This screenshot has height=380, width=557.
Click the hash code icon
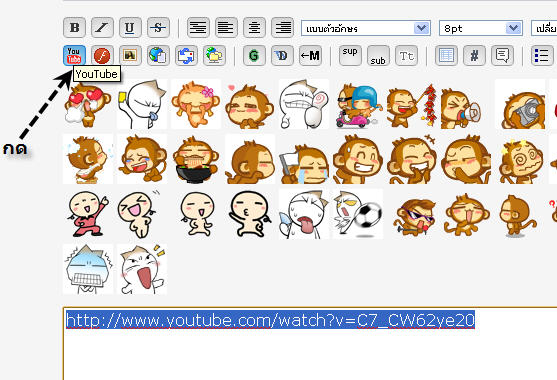point(474,55)
